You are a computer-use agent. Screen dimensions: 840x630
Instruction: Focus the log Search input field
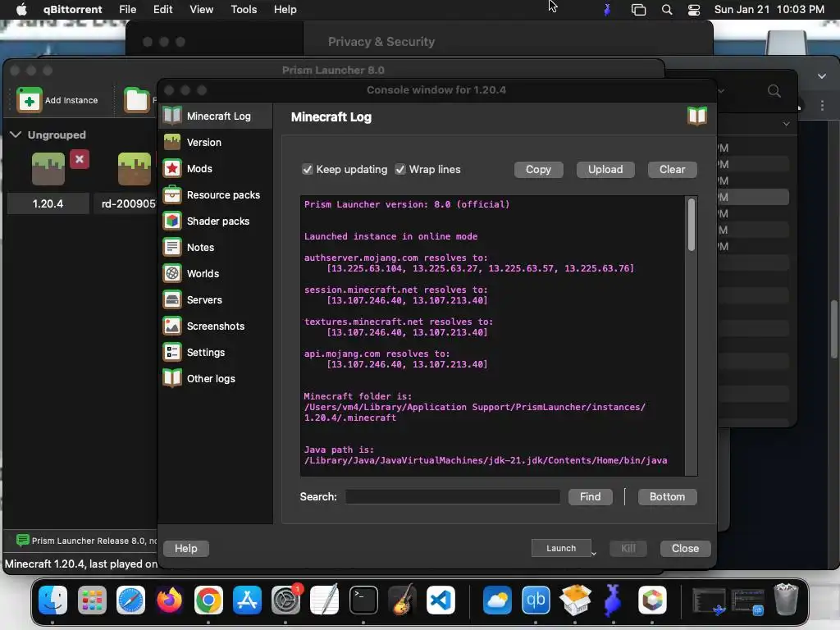click(x=453, y=496)
